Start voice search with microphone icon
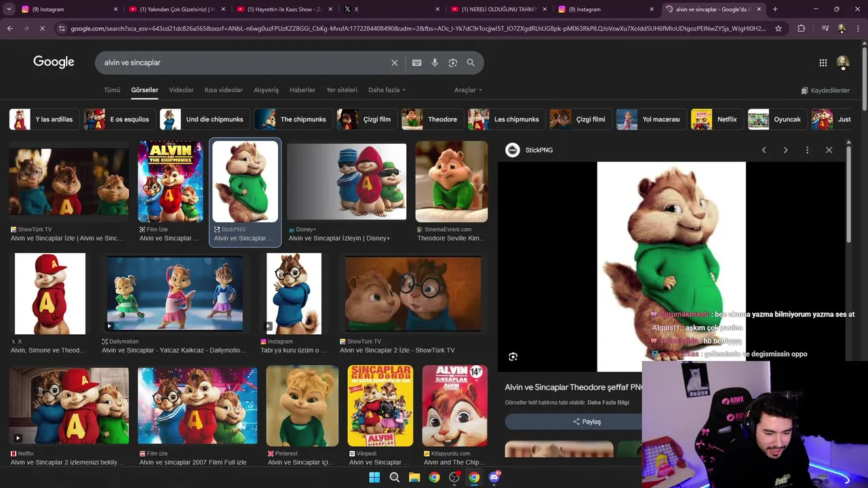 435,62
